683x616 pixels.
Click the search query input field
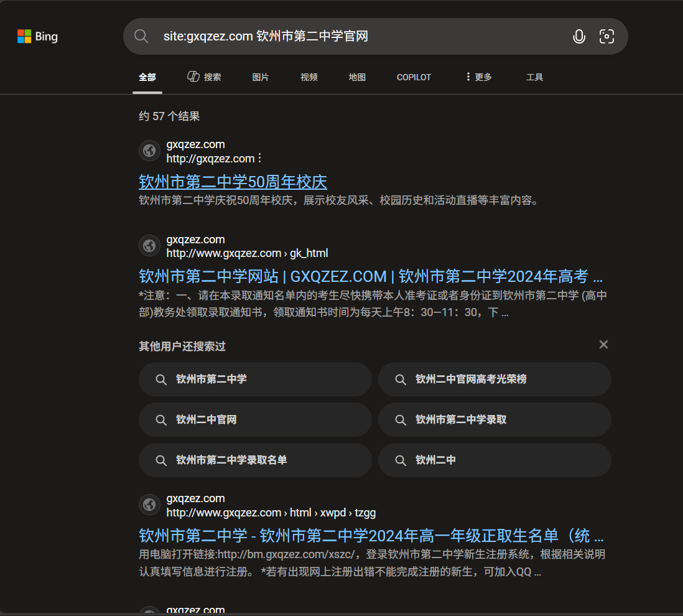click(361, 37)
